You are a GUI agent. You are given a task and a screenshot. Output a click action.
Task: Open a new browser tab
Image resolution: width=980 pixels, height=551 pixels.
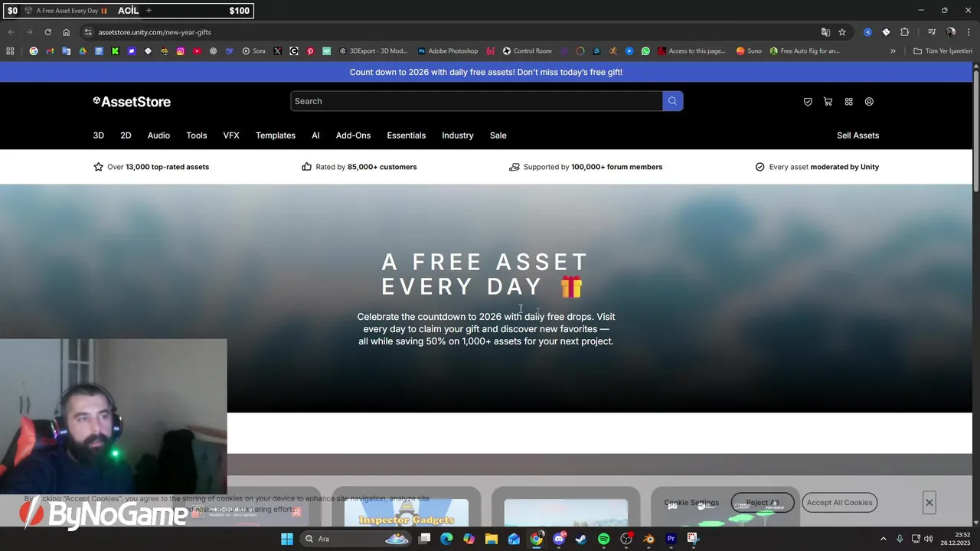point(149,11)
